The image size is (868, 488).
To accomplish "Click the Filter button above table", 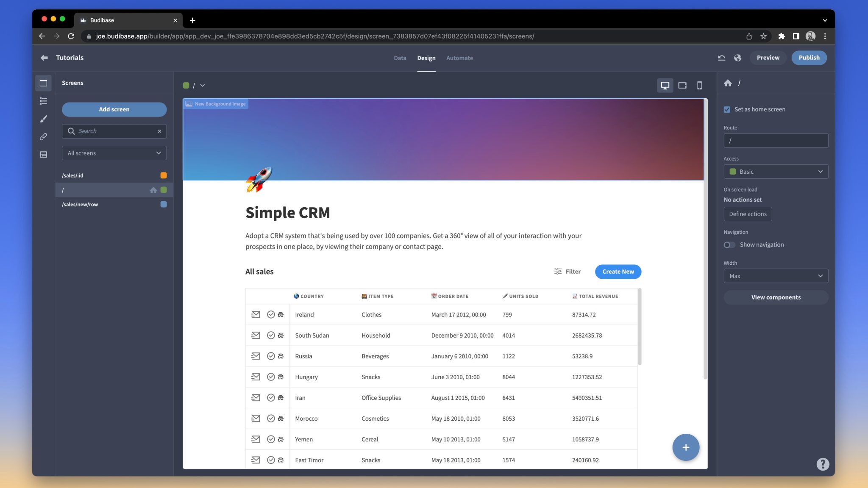I will (567, 272).
